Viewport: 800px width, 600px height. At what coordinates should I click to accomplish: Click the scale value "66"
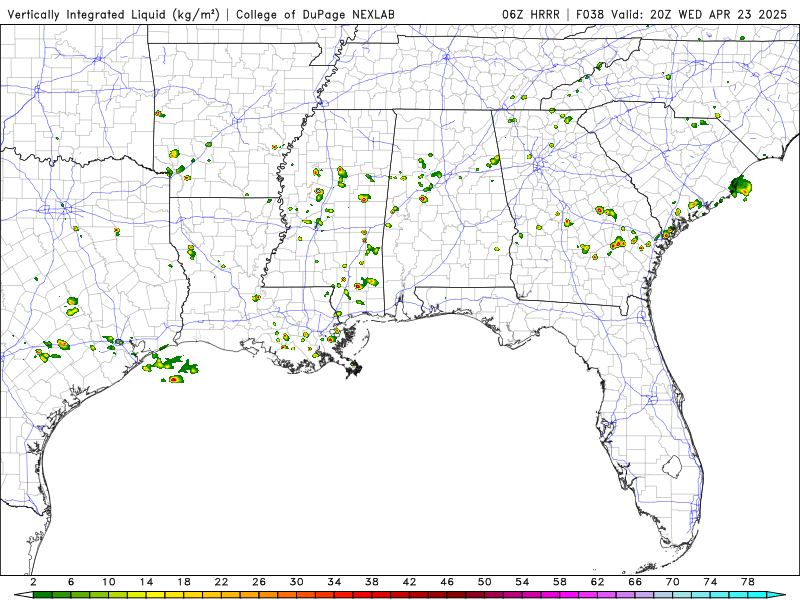(635, 582)
